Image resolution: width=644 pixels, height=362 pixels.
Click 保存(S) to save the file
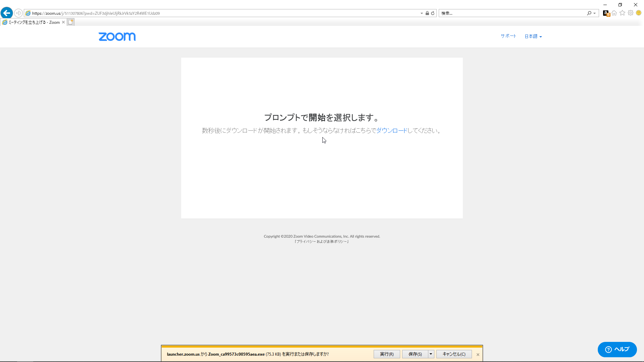[x=415, y=354]
